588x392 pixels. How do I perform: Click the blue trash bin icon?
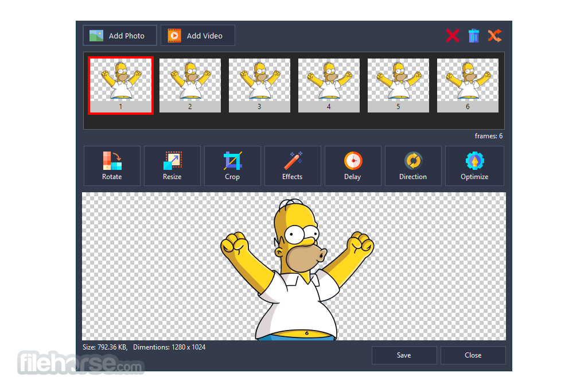474,36
